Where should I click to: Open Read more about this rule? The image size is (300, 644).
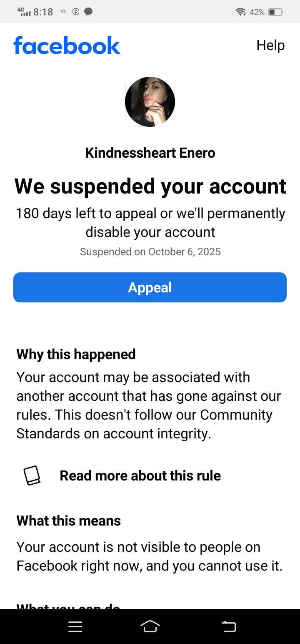(140, 475)
